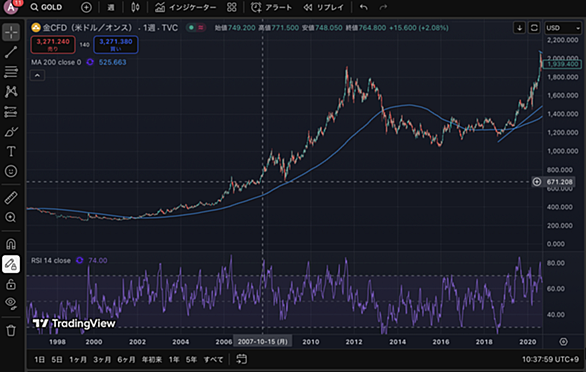The width and height of the screenshot is (586, 372).
Task: Toggle the lock all drawings icon
Action: [11, 284]
